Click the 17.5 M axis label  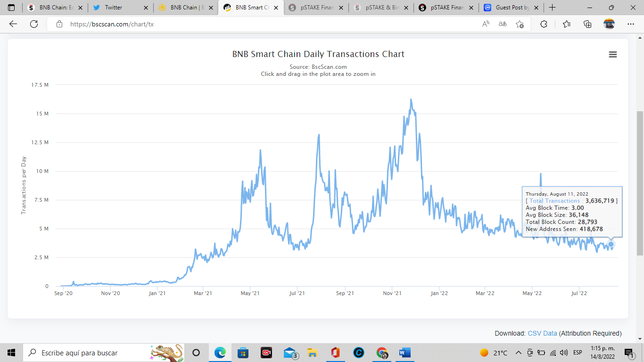click(x=40, y=85)
